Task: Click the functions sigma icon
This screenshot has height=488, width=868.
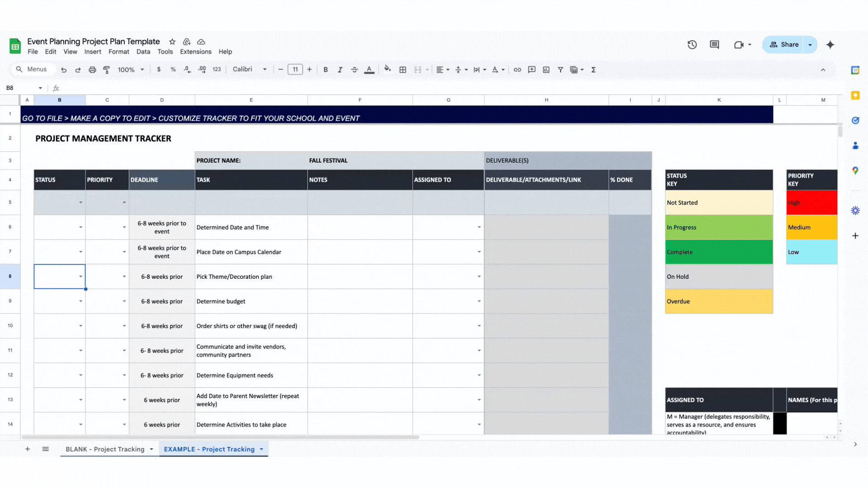Action: [x=593, y=70]
